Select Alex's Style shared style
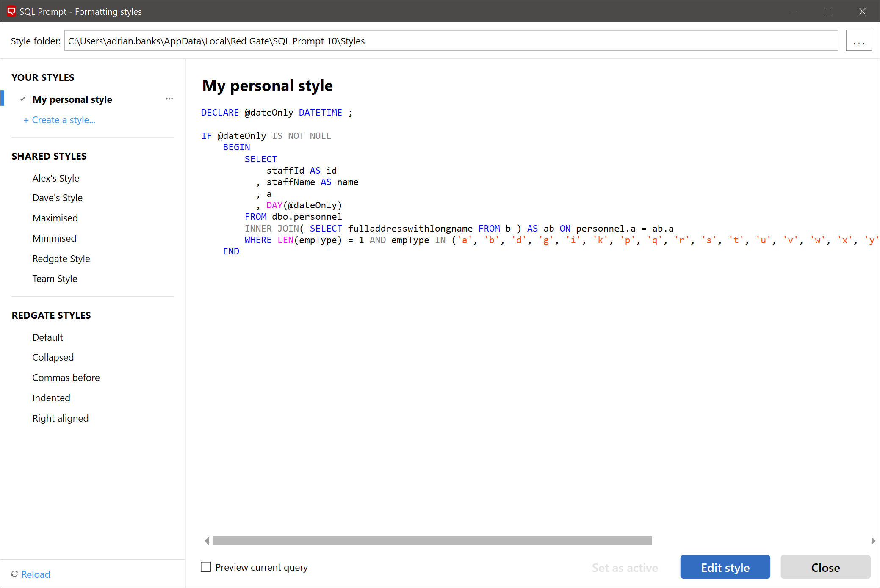The height and width of the screenshot is (588, 880). [56, 178]
